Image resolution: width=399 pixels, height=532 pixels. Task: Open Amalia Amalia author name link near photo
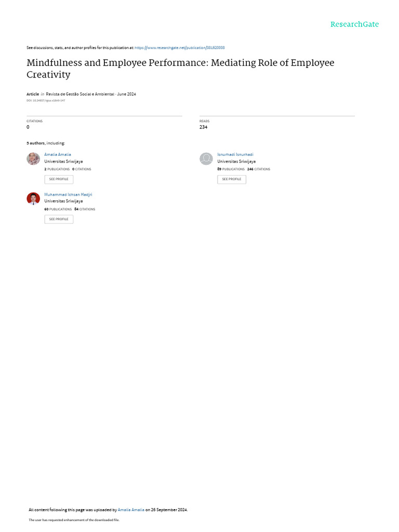click(58, 154)
